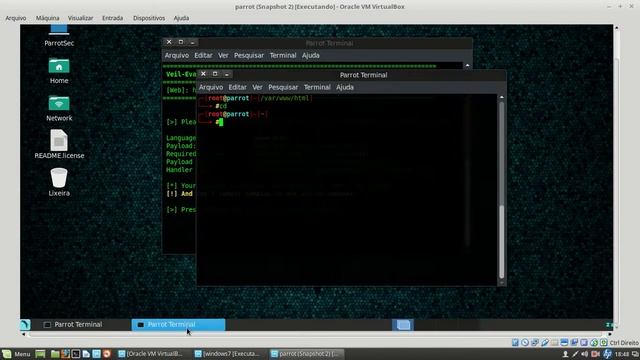Image resolution: width=640 pixels, height=360 pixels.
Task: Click the display monitor indicator in VirtualBox status bar
Action: tap(564, 342)
